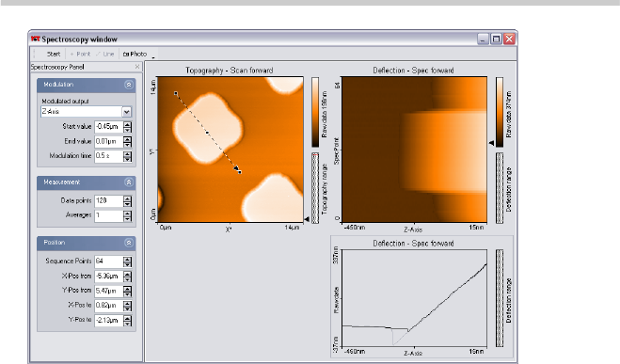620x364 pixels.
Task: Collapse the Position section
Action: 129,243
